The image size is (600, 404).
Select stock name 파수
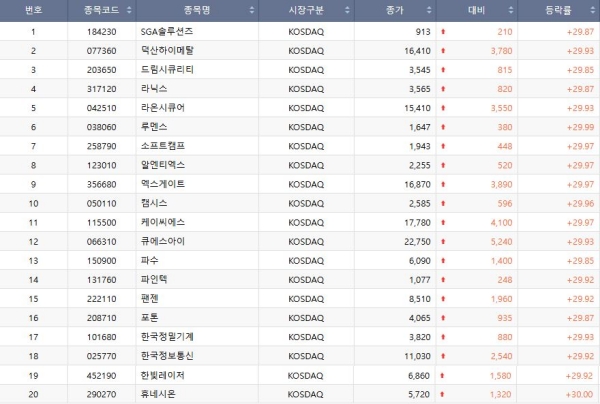click(x=150, y=261)
